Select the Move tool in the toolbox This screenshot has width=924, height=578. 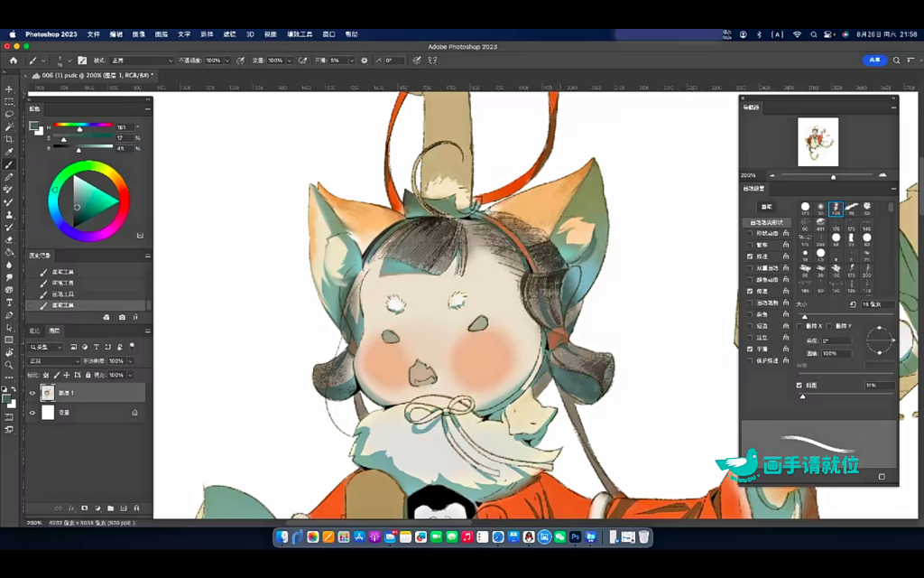[x=9, y=89]
